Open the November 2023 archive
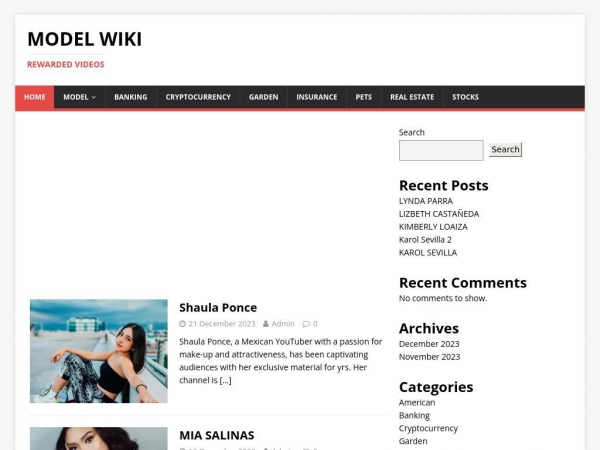 click(429, 357)
